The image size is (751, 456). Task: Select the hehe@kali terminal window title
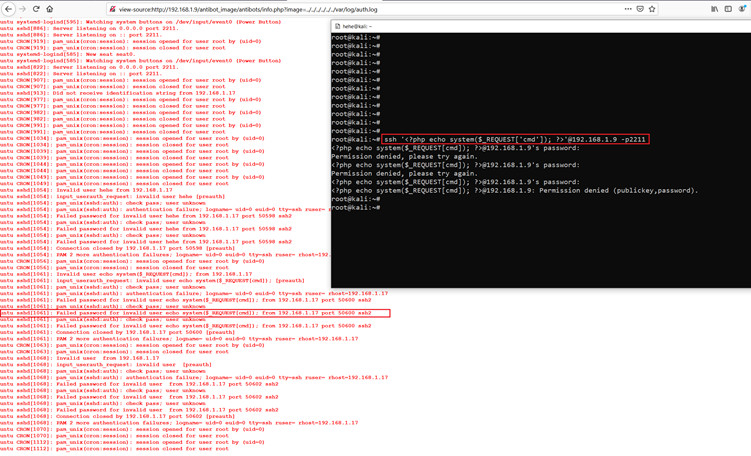359,26
